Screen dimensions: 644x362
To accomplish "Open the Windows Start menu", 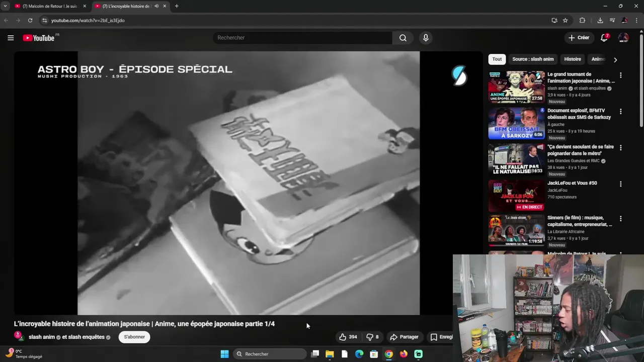I will pos(224,354).
